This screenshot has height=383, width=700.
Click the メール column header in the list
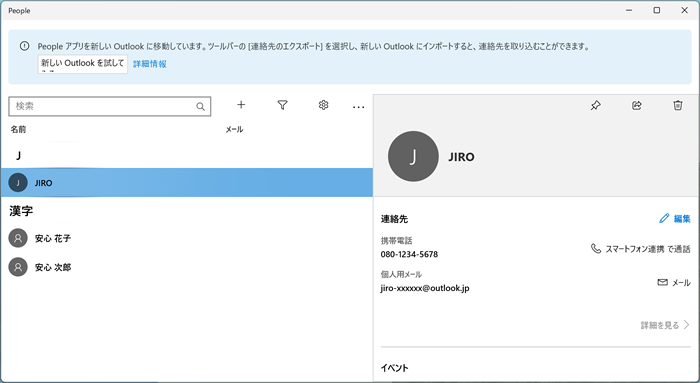[234, 129]
